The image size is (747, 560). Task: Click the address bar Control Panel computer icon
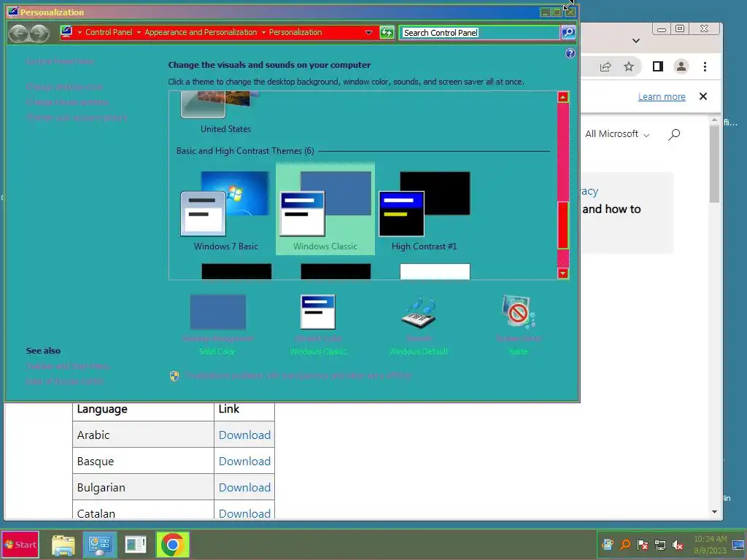(66, 32)
